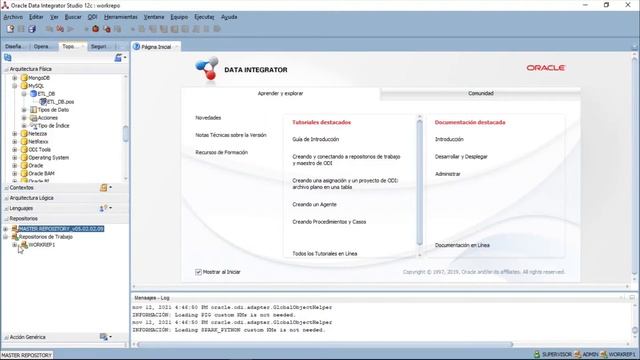This screenshot has width=640, height=360.
Task: Click the ODI Tools folder icon
Action: tap(24, 149)
